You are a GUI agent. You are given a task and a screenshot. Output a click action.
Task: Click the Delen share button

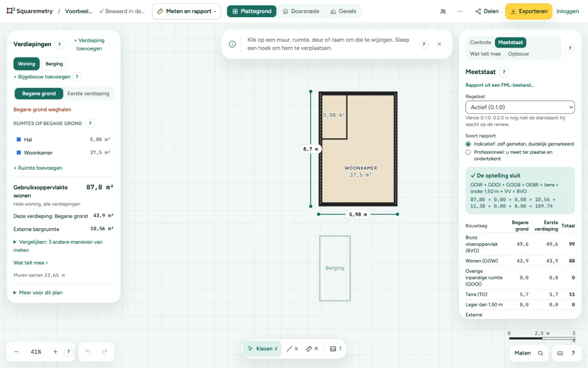(487, 11)
